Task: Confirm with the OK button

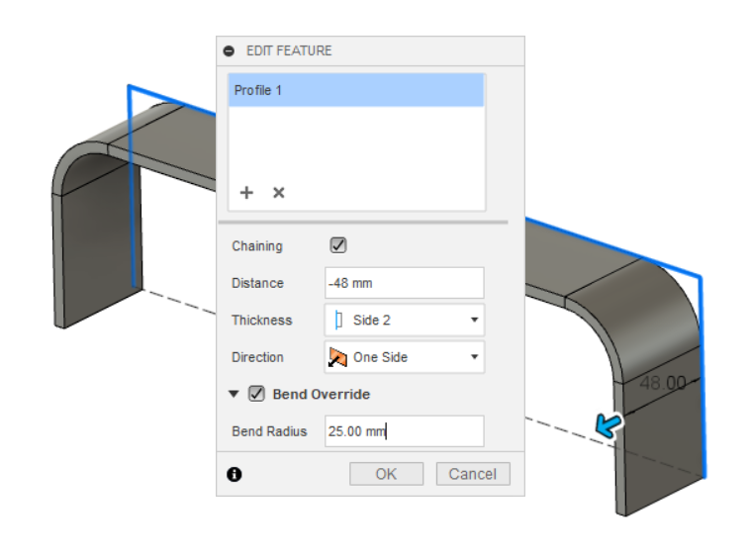Action: click(386, 474)
